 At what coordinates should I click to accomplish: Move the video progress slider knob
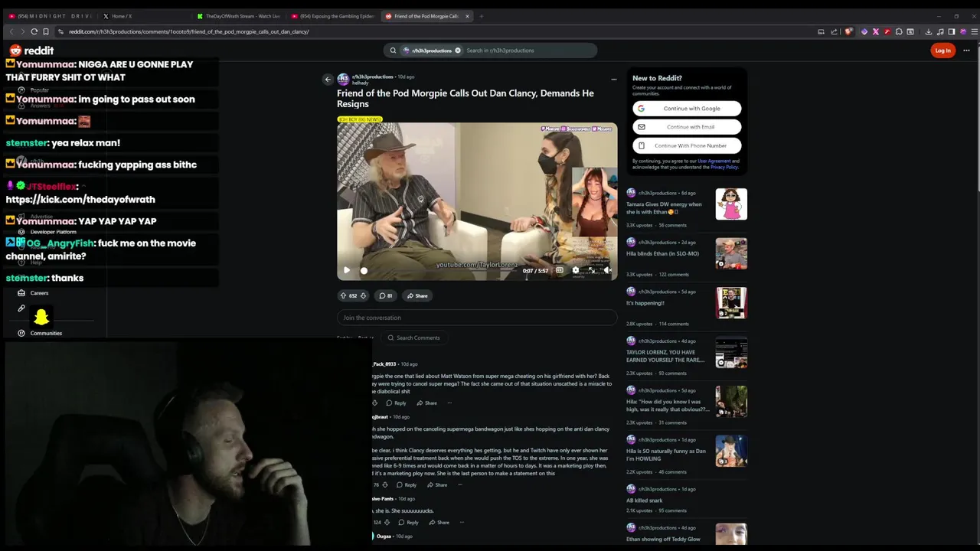pyautogui.click(x=364, y=270)
